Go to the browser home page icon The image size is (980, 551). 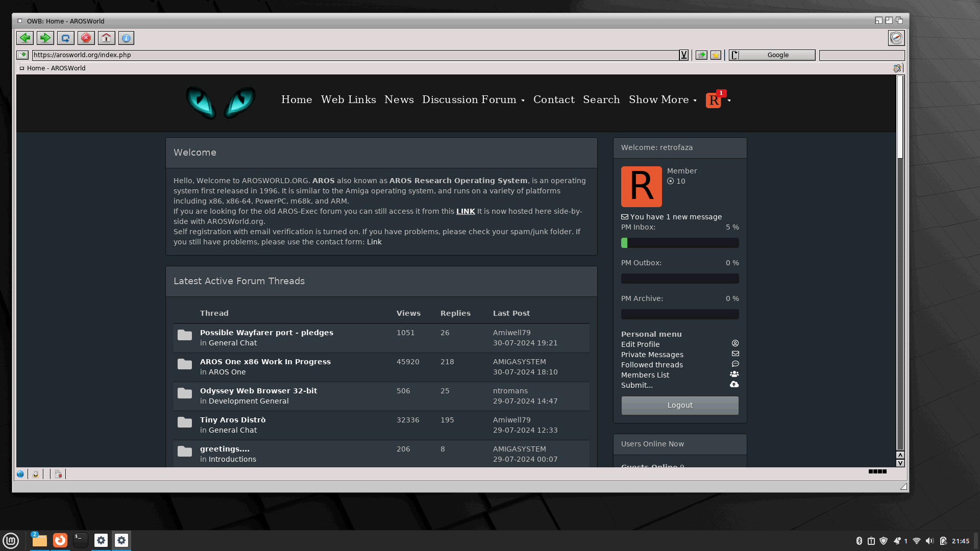pos(106,38)
